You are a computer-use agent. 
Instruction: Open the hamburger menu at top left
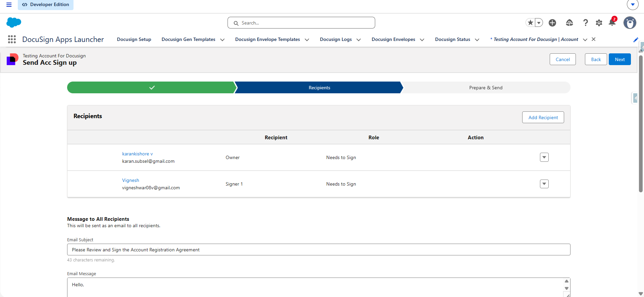click(x=9, y=5)
